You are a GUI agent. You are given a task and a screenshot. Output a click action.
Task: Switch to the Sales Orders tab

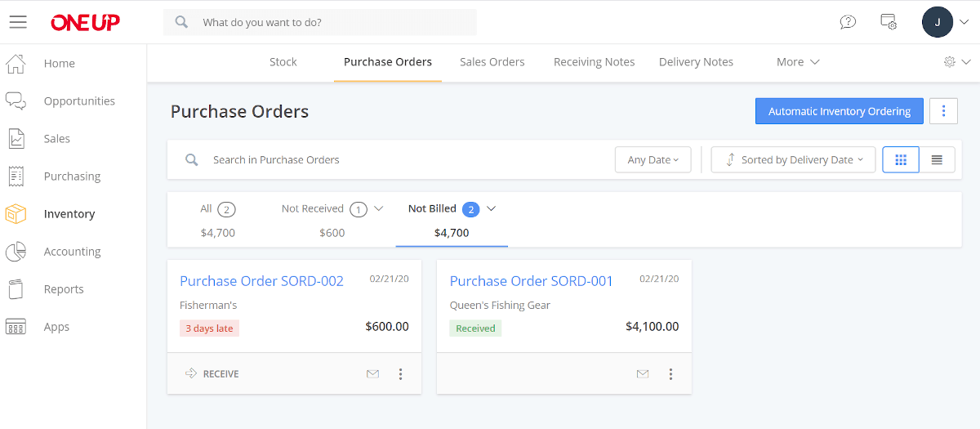coord(492,62)
